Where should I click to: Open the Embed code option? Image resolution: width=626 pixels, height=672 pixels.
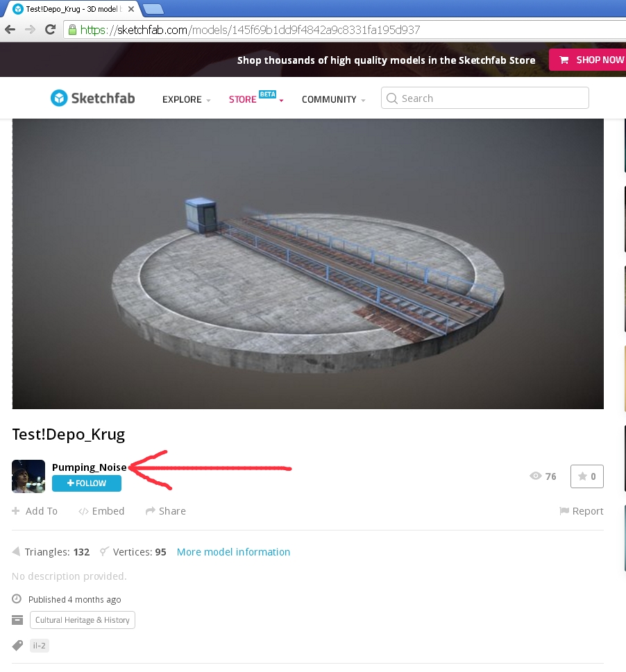tap(101, 511)
